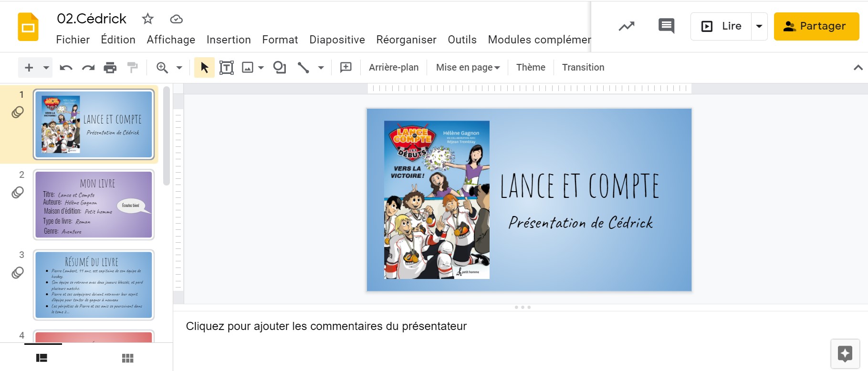Click the speaker notes resize handle dots

pyautogui.click(x=523, y=308)
